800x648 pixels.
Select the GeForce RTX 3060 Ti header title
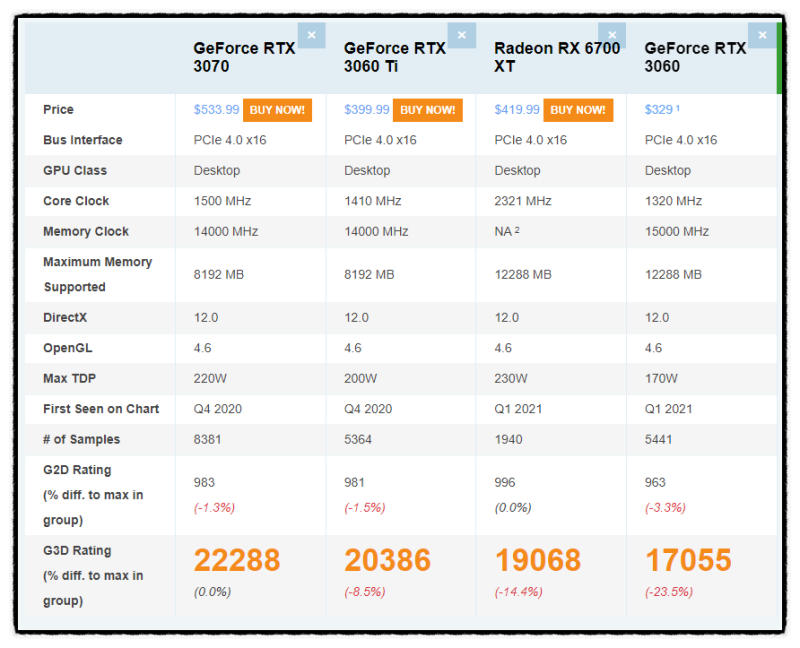(394, 57)
